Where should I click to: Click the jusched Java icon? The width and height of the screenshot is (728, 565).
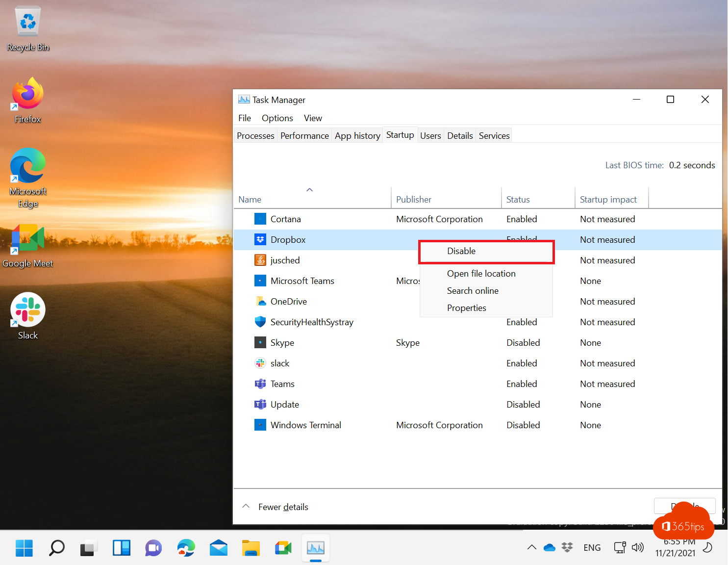pos(260,260)
